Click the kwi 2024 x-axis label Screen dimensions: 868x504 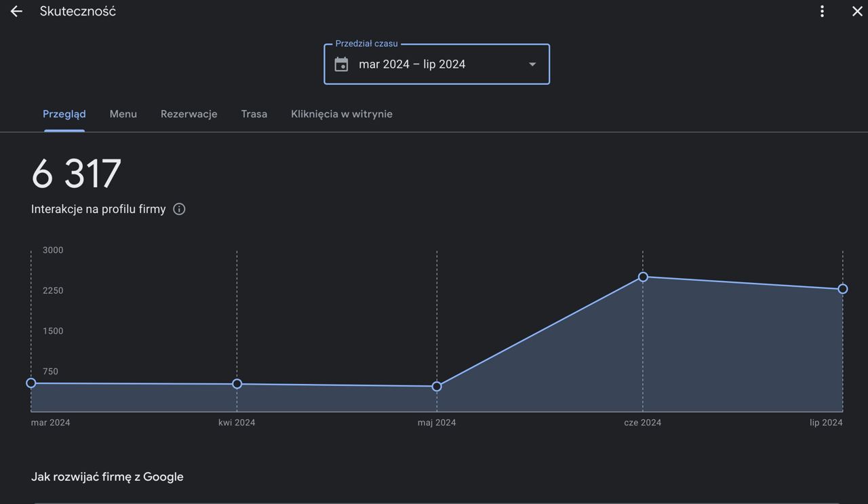point(237,423)
